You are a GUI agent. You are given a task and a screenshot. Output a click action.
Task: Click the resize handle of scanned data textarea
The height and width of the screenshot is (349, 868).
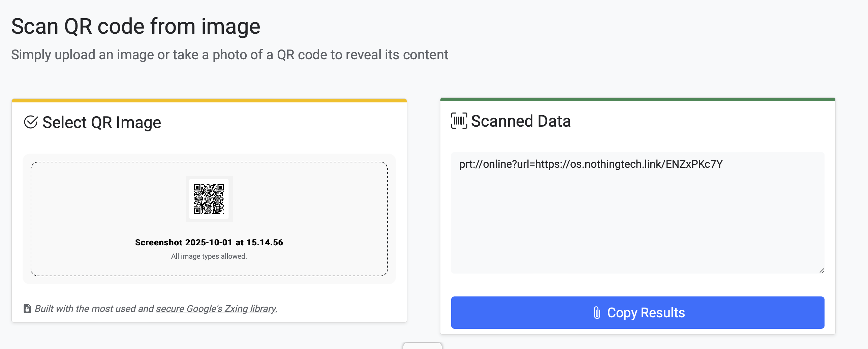coord(822,271)
